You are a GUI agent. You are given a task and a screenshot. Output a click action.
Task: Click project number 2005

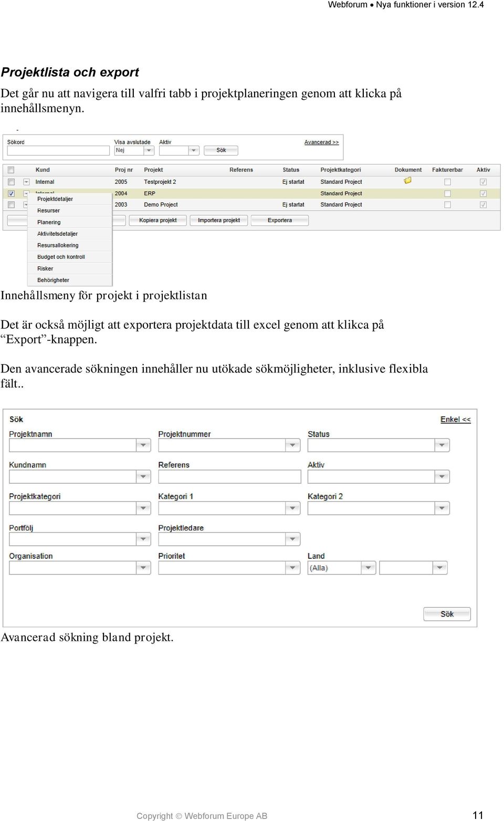tap(121, 182)
